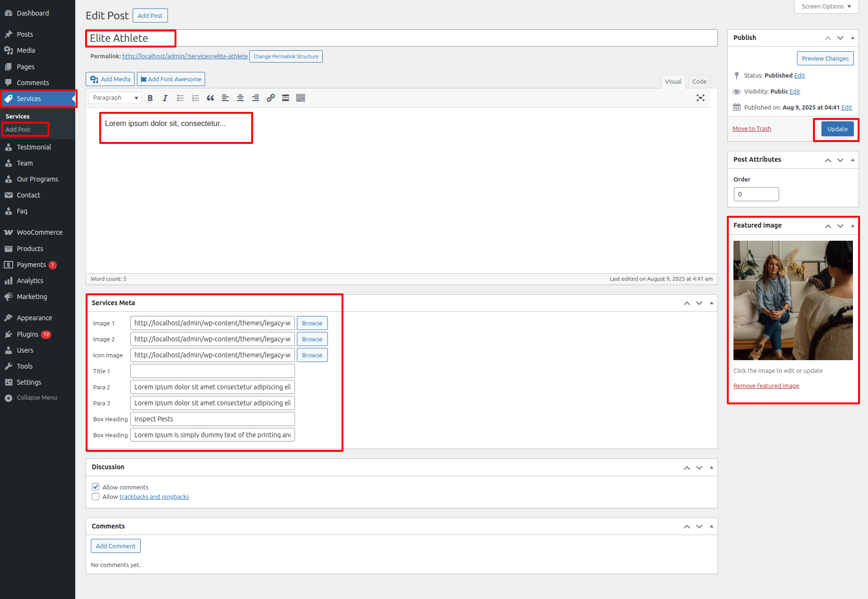Viewport: 868px width, 599px height.
Task: Collapse the Featured image panel
Action: coord(852,226)
